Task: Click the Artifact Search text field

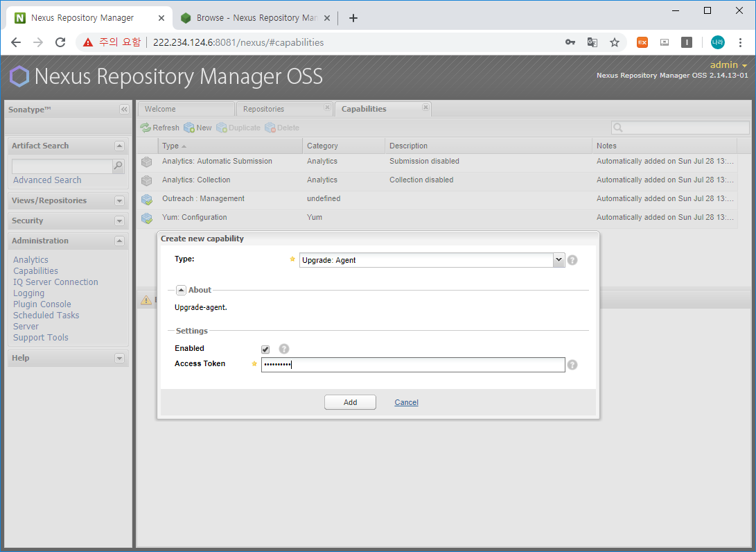Action: click(x=62, y=166)
